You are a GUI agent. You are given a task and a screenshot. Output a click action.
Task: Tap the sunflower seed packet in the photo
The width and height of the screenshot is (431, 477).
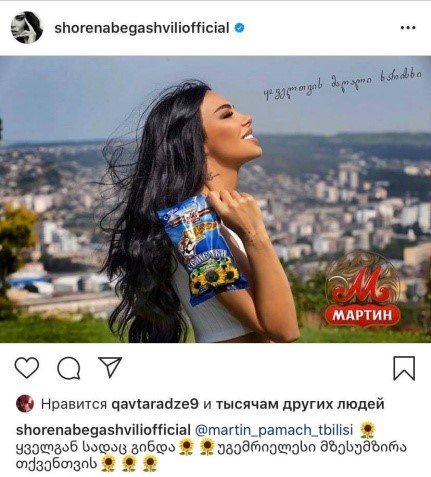[x=203, y=250]
